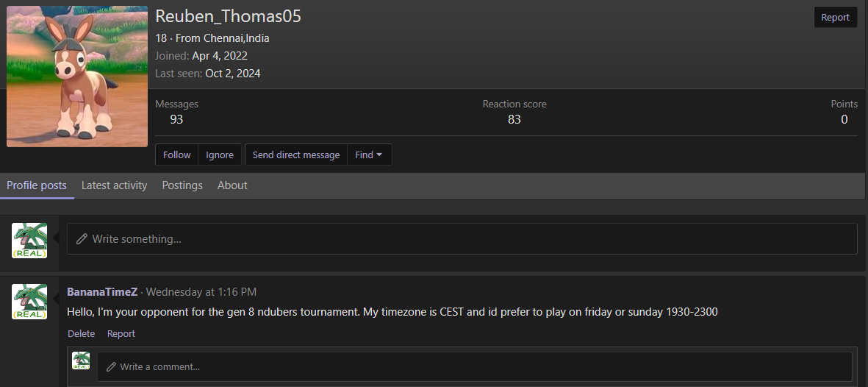Click the BananaTimeZ username link
Image resolution: width=868 pixels, height=387 pixels.
point(102,292)
